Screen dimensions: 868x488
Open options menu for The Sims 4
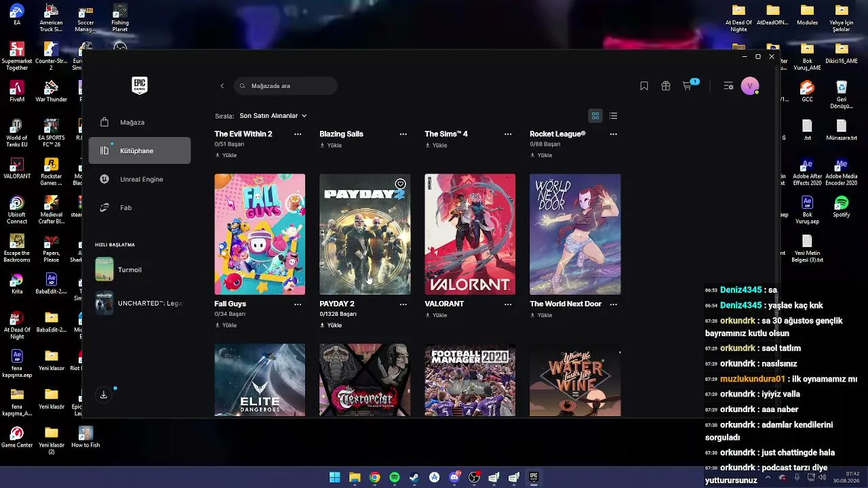[x=508, y=134]
